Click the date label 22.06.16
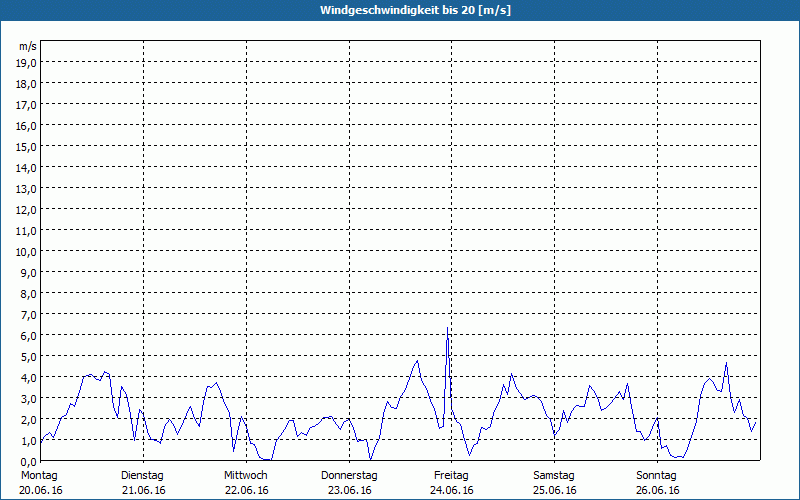Screen dimensions: 800x500 pyautogui.click(x=246, y=490)
